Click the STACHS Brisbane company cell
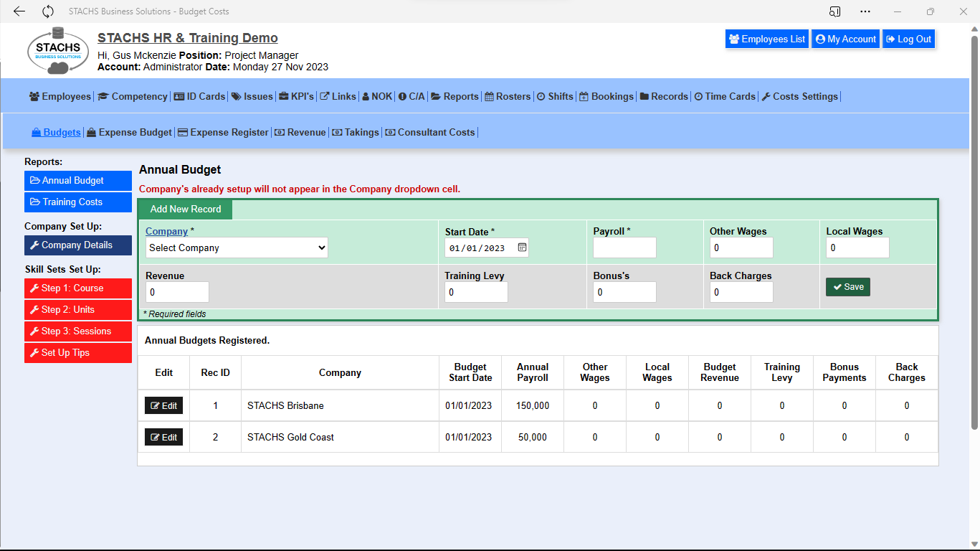980x551 pixels. click(340, 406)
